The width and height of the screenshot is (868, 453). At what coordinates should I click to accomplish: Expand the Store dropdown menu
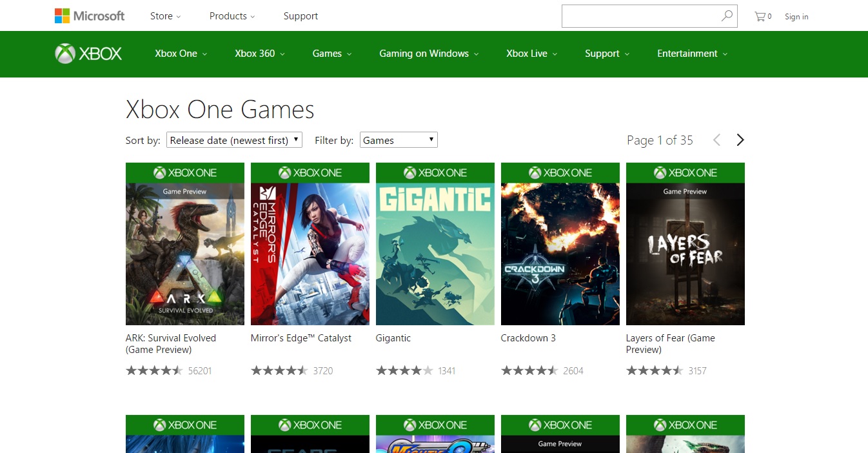pyautogui.click(x=166, y=16)
